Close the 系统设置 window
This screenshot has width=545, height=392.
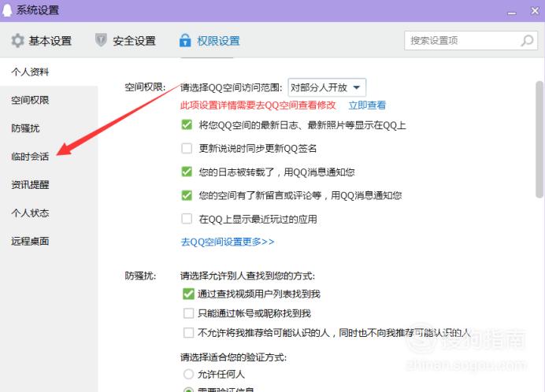pyautogui.click(x=535, y=11)
